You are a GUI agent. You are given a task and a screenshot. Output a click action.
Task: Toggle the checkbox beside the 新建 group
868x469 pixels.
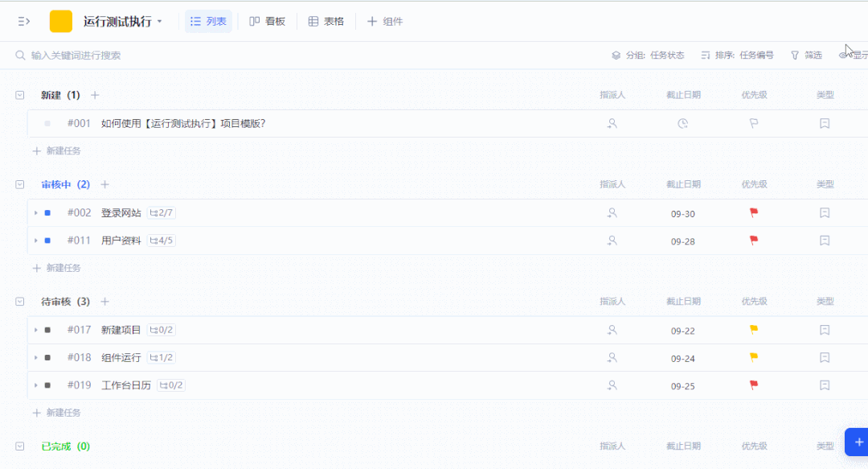click(19, 95)
